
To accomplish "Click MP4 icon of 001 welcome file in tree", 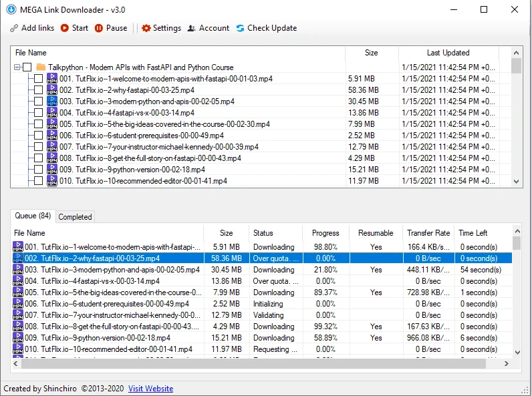I will (52, 78).
